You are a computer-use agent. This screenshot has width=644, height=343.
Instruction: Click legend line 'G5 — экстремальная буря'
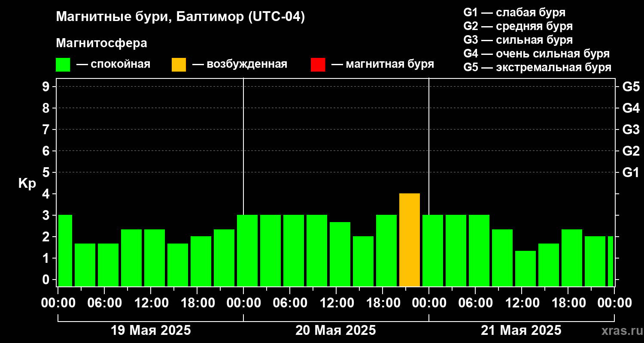click(538, 67)
